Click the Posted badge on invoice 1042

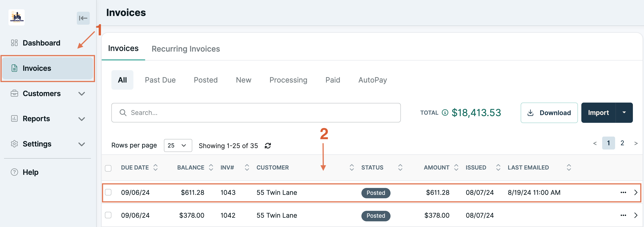376,216
